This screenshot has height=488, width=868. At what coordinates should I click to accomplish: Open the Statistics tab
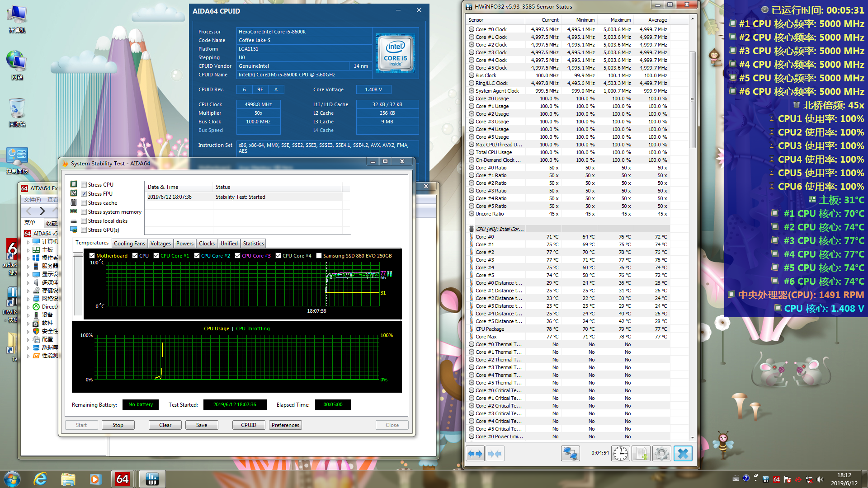pos(253,244)
